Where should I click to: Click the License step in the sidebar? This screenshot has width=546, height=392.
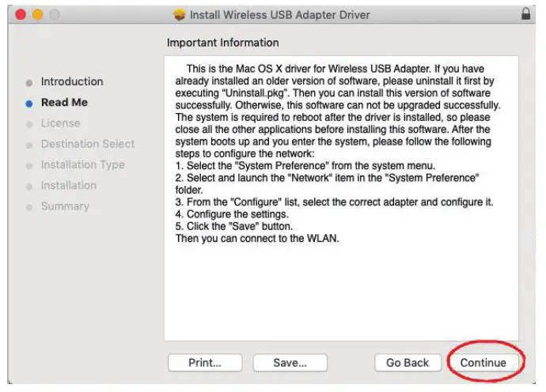click(x=60, y=123)
